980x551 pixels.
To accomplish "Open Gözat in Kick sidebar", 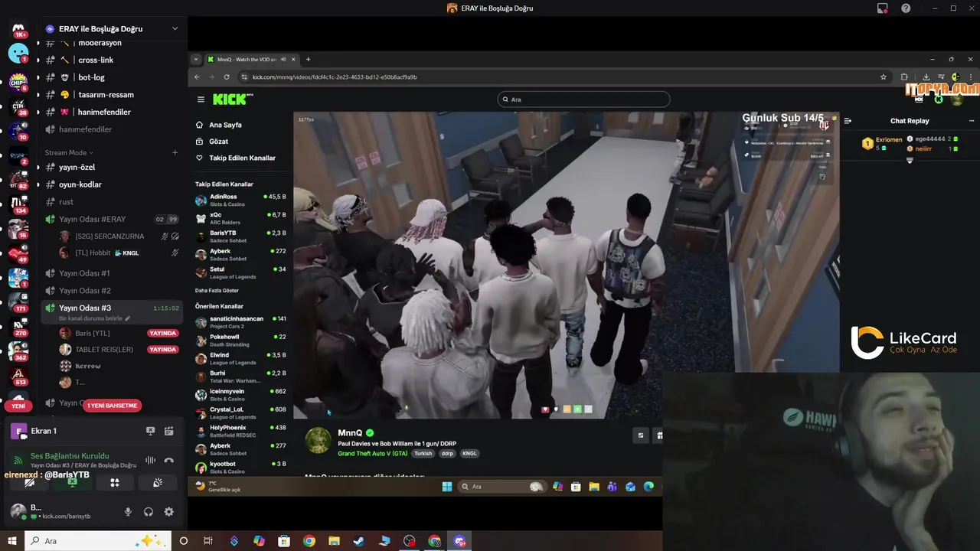I will point(218,142).
